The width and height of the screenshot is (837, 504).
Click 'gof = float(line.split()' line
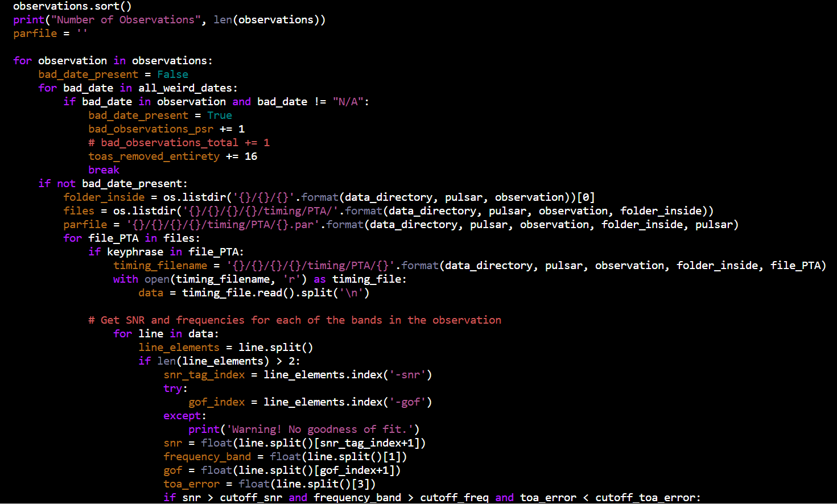(282, 470)
